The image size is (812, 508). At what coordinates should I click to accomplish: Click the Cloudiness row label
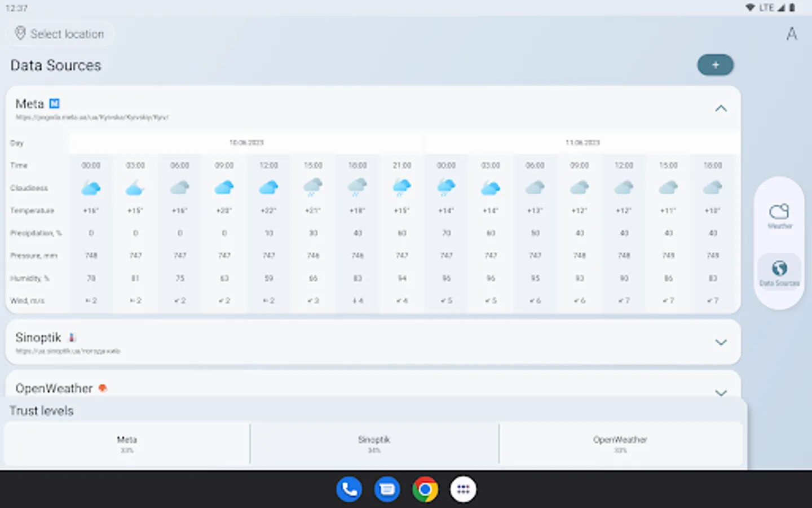(29, 188)
